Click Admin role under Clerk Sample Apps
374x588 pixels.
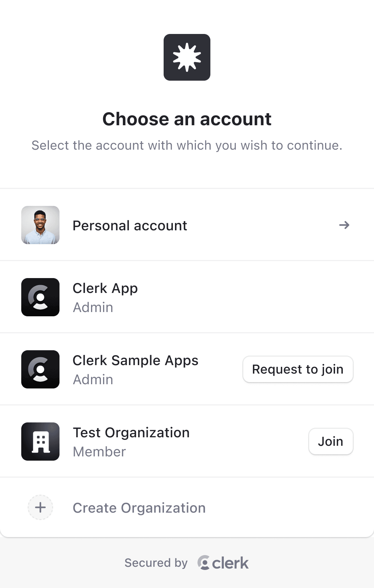coord(93,380)
